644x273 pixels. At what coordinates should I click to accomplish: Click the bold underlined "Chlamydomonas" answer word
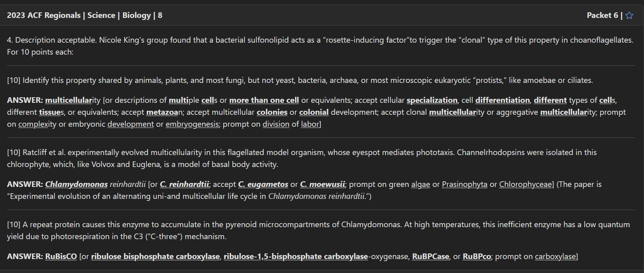76,185
